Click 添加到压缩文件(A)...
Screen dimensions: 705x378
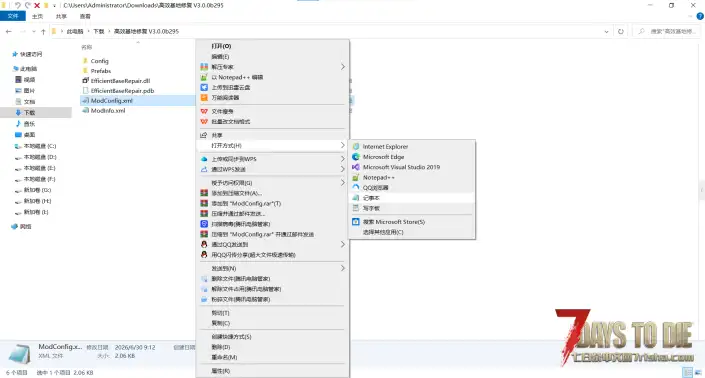(272, 193)
